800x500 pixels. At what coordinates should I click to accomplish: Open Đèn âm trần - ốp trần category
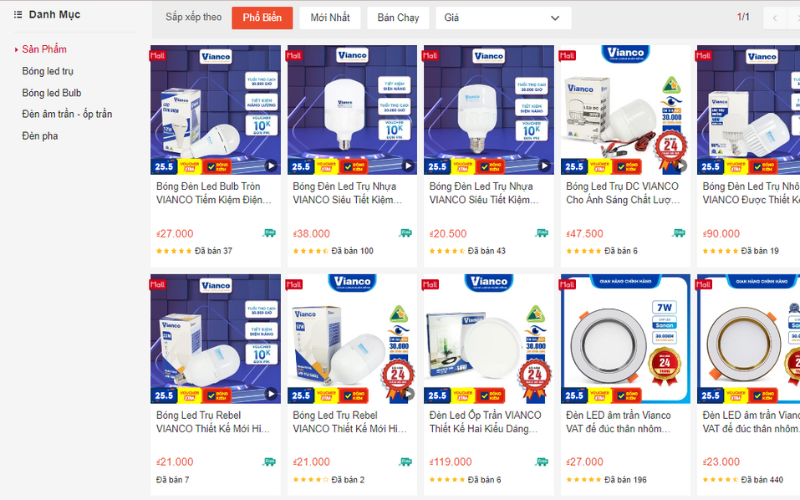coord(67,114)
